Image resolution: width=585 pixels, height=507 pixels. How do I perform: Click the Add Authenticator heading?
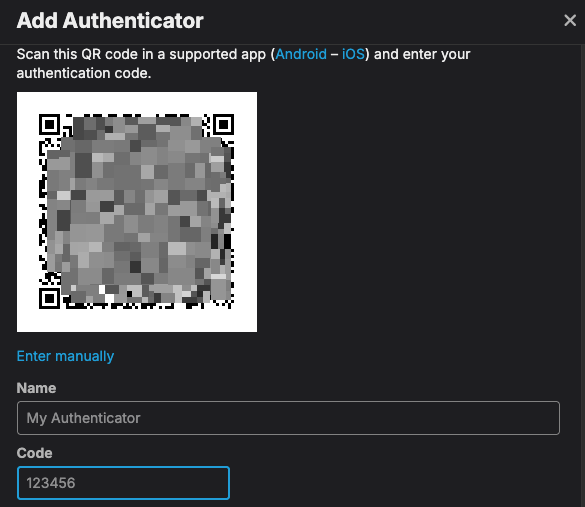tap(110, 21)
